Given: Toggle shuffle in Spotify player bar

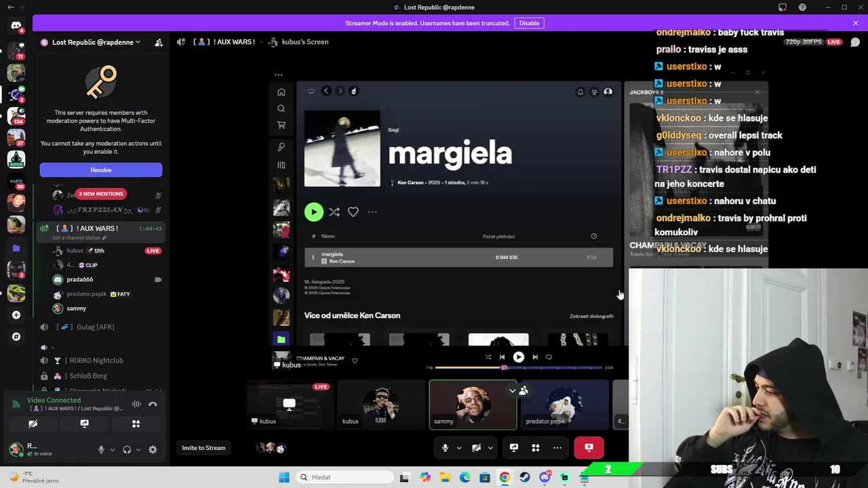Looking at the screenshot, I should 488,357.
